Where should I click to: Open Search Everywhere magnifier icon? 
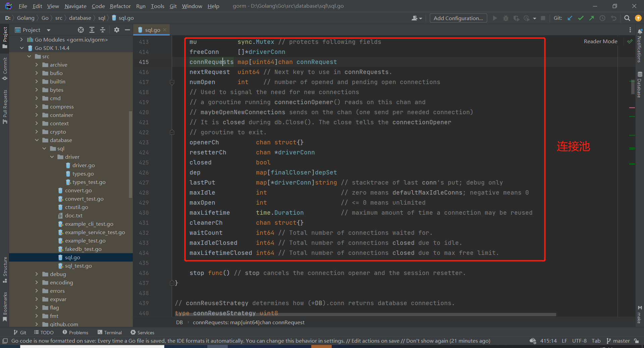627,18
